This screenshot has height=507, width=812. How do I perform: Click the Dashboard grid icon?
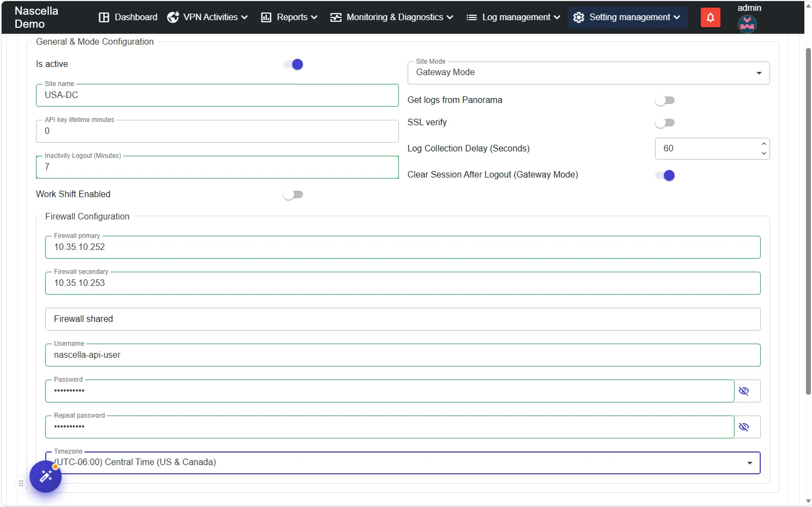click(104, 17)
